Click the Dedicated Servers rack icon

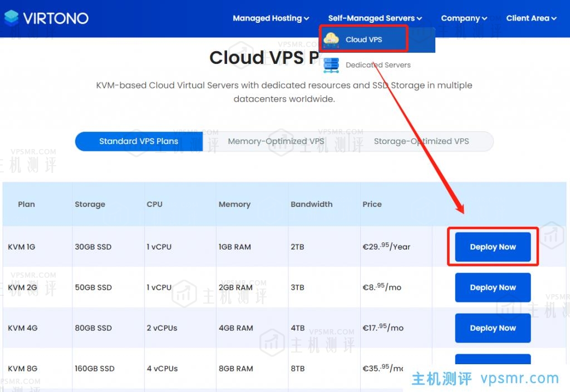click(x=331, y=66)
